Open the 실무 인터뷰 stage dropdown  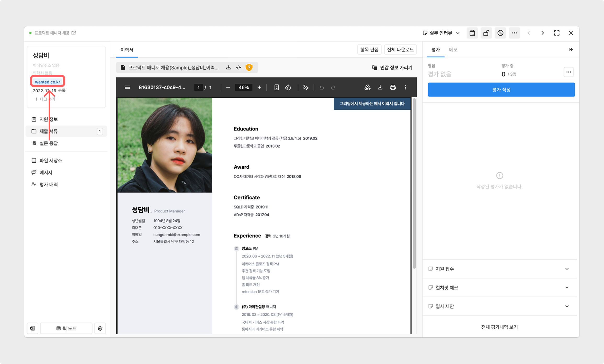[441, 33]
